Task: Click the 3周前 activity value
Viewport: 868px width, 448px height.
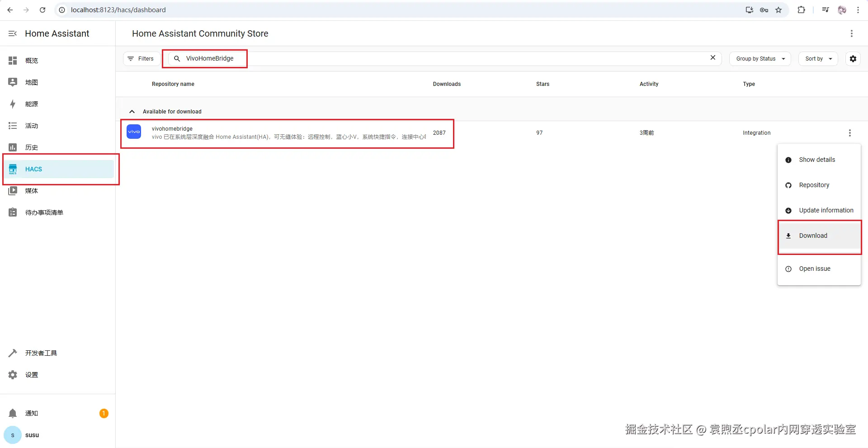Action: point(646,133)
